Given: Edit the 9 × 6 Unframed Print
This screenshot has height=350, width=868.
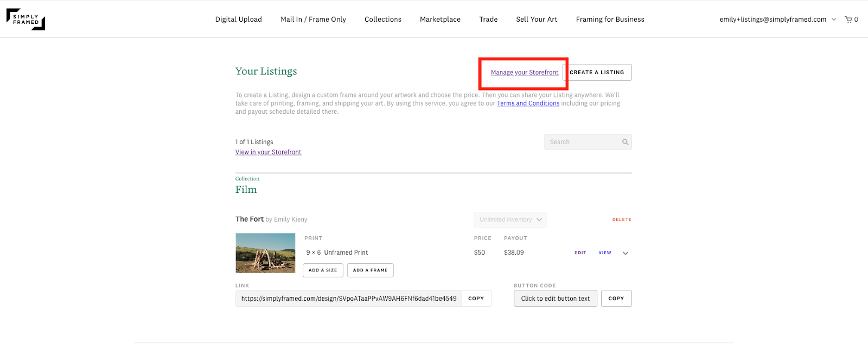Looking at the screenshot, I should (580, 253).
